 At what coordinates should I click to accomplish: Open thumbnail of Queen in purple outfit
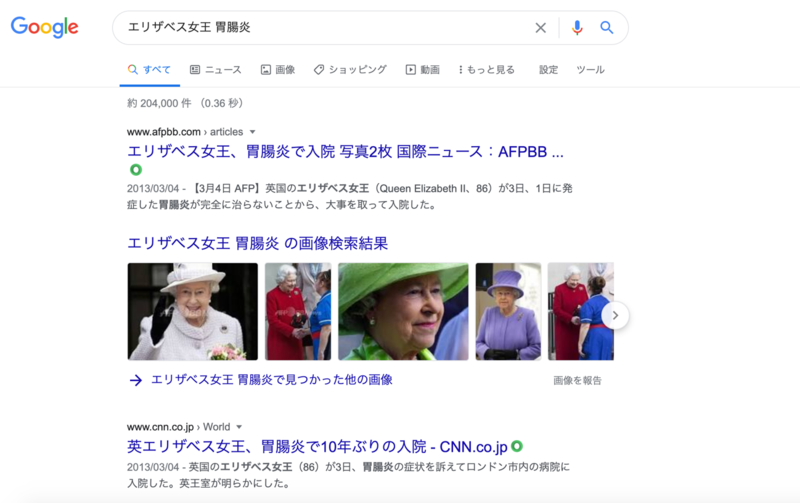pos(508,311)
